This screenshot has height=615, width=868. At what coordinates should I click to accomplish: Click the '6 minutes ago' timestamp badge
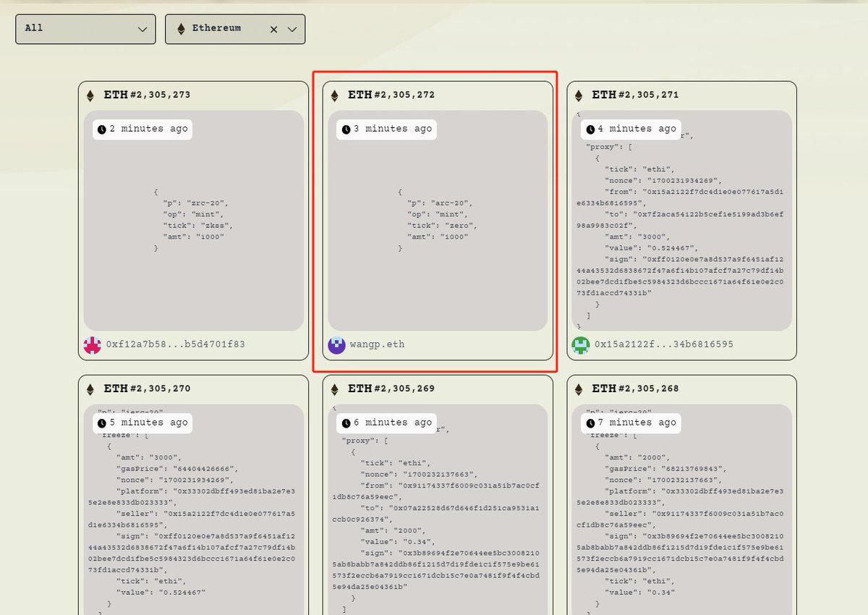387,423
